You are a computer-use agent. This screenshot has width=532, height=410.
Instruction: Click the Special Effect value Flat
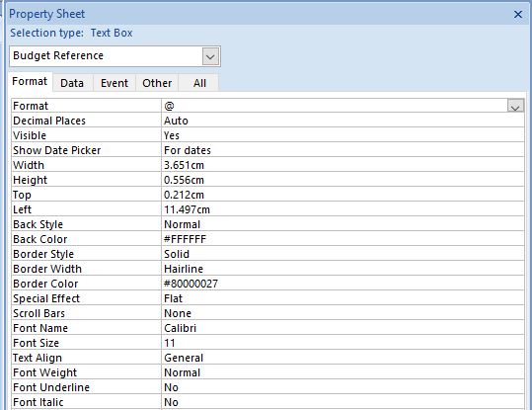(342, 298)
